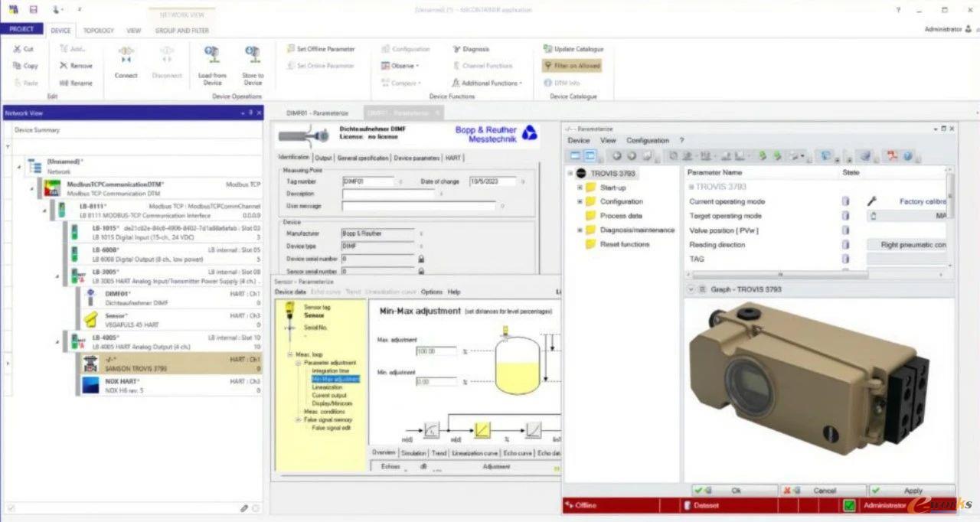The width and height of the screenshot is (980, 522).
Task: Click the Min. adjustment value field
Action: point(436,381)
